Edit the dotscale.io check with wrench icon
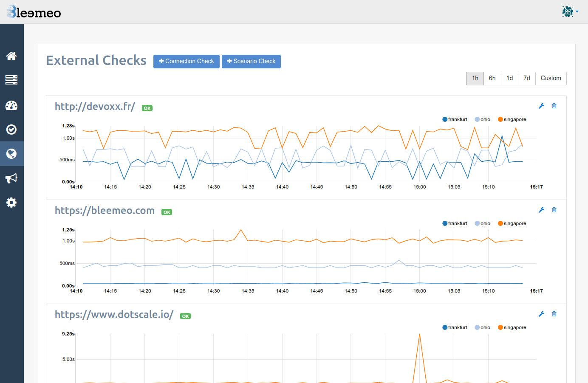Viewport: 588px width, 383px height. tap(541, 314)
